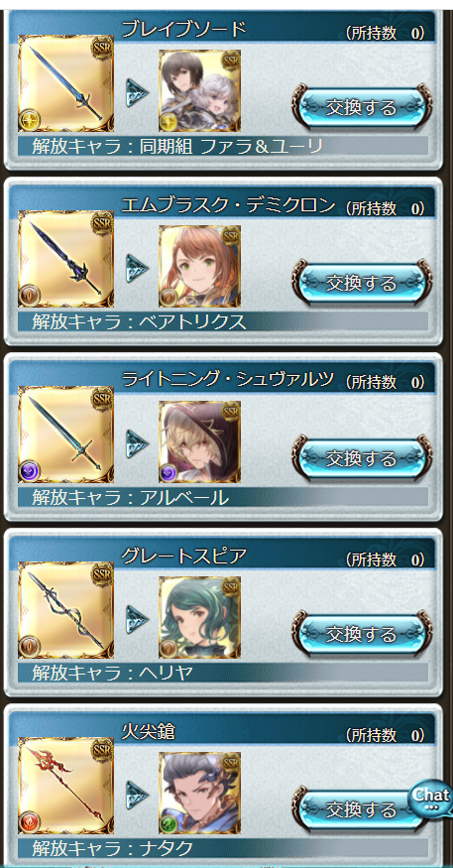Click the arrow icon in グレートスピア row
This screenshot has height=868, width=453.
(137, 619)
